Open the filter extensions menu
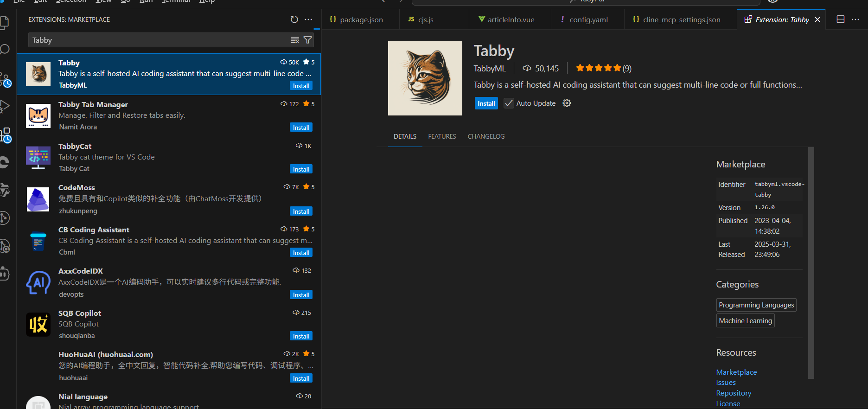This screenshot has height=409, width=868. [307, 40]
